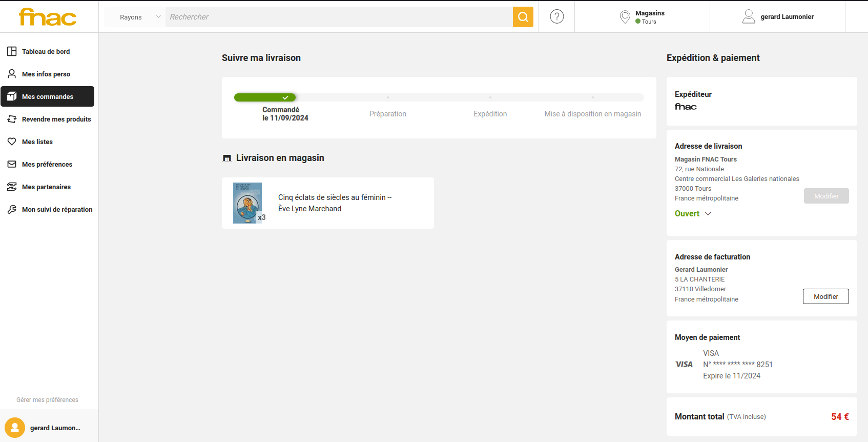Click the user account icon in header
Screen dimensions: 868x442
[x=749, y=17]
